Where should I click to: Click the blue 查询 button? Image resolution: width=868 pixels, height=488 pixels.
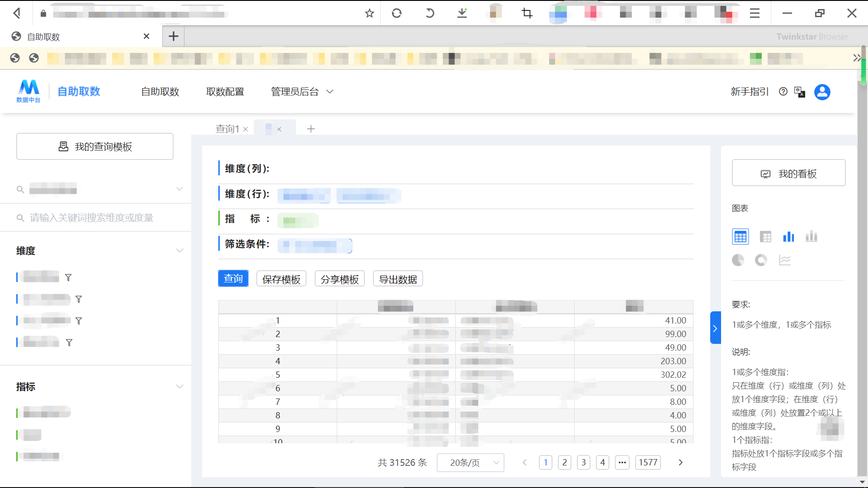(233, 278)
